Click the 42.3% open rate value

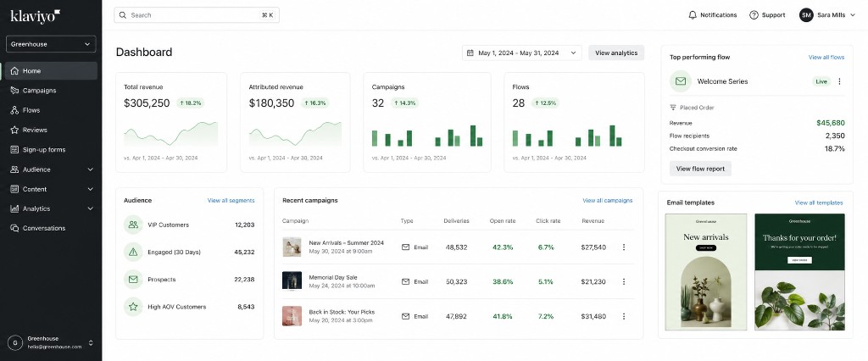pos(502,247)
